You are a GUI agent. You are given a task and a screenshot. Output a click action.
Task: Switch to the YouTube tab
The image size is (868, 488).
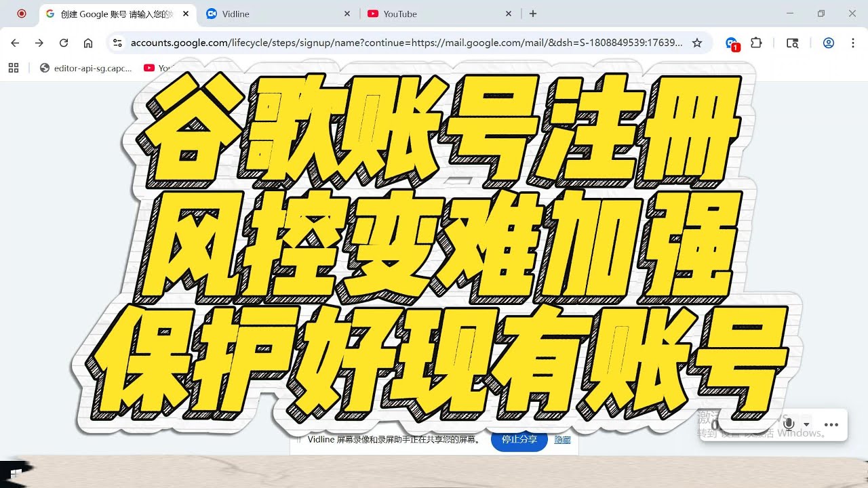[439, 14]
